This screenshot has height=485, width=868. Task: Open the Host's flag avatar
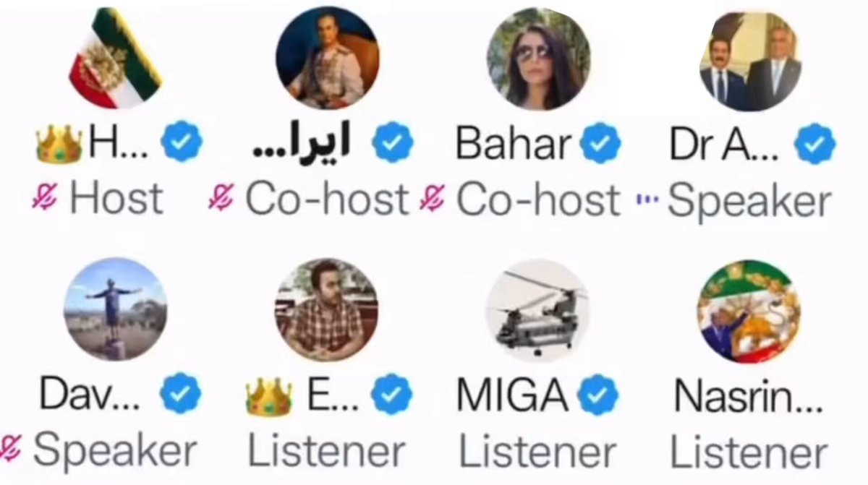coord(115,57)
